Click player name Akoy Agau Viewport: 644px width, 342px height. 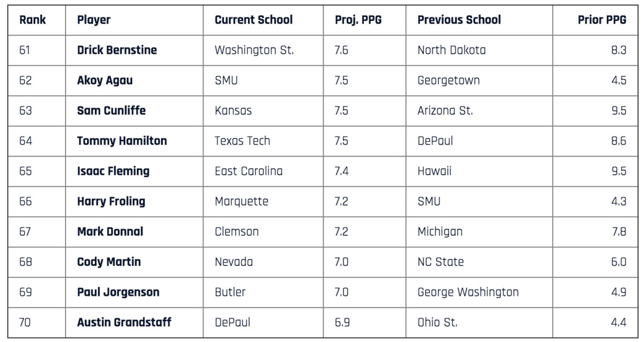pyautogui.click(x=105, y=80)
